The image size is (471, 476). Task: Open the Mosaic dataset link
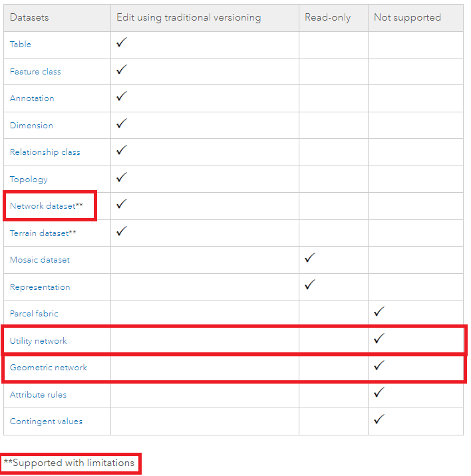pos(39,260)
